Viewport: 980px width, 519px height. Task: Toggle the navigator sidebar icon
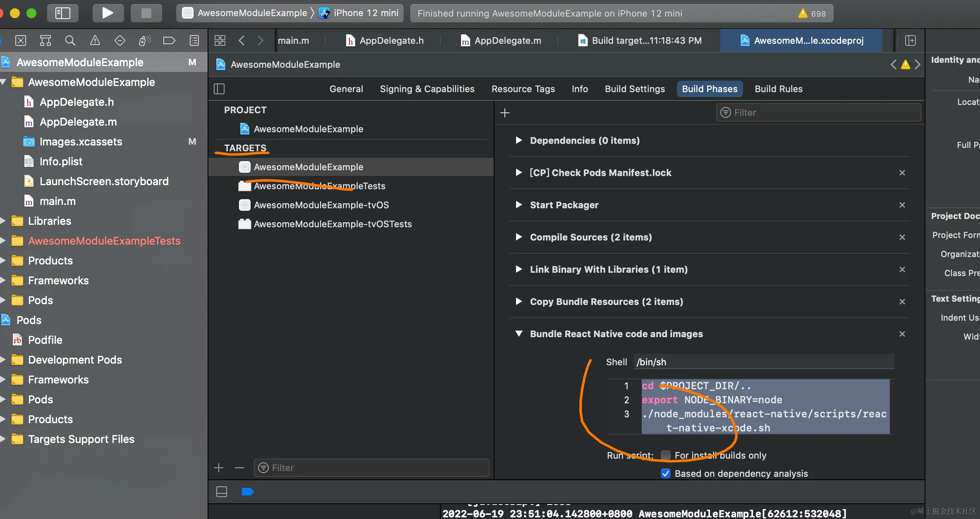[63, 13]
